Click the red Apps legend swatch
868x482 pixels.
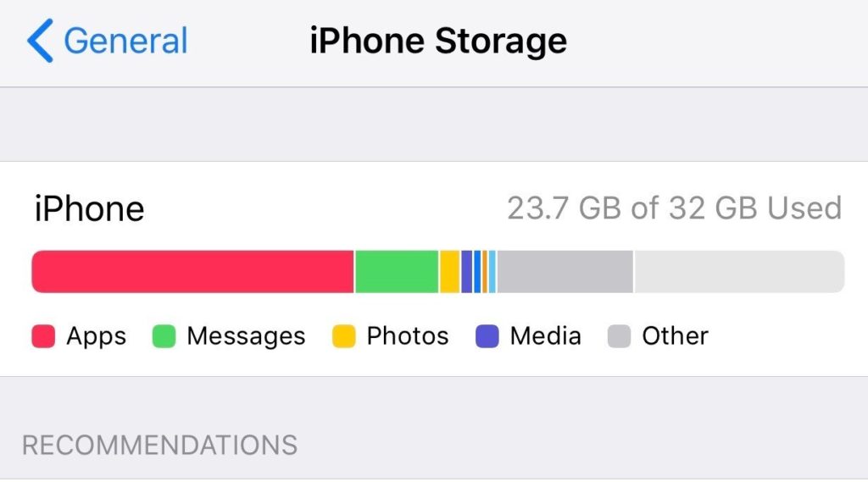(43, 336)
